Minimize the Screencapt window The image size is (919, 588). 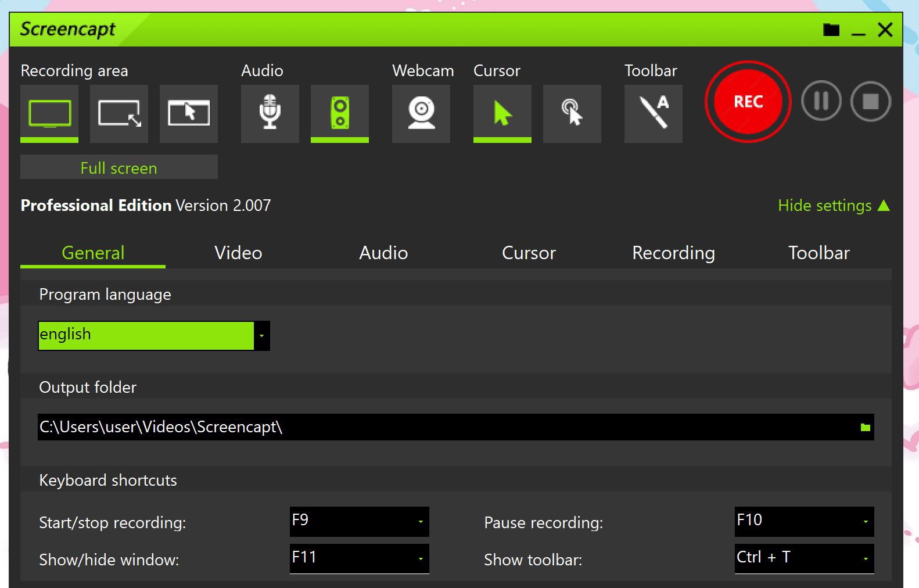859,30
